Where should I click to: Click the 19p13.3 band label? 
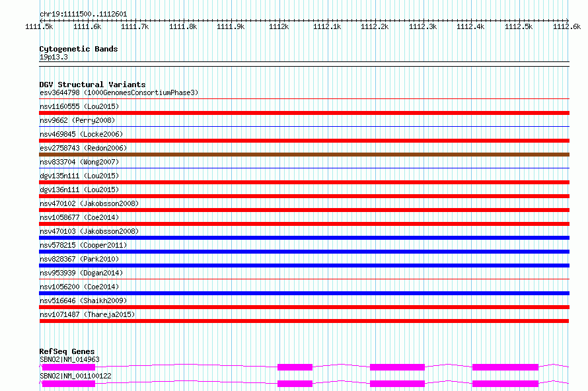(54, 57)
